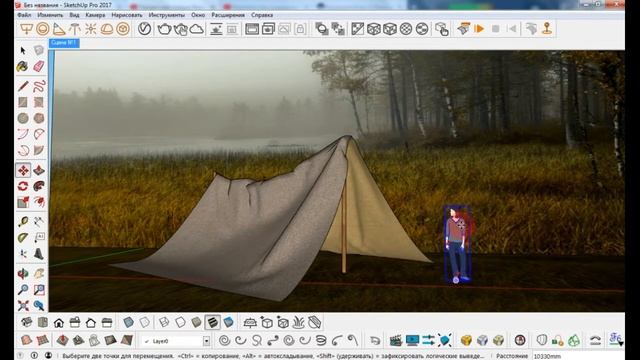
Task: Toggle X-ray face style
Action: 128,322
